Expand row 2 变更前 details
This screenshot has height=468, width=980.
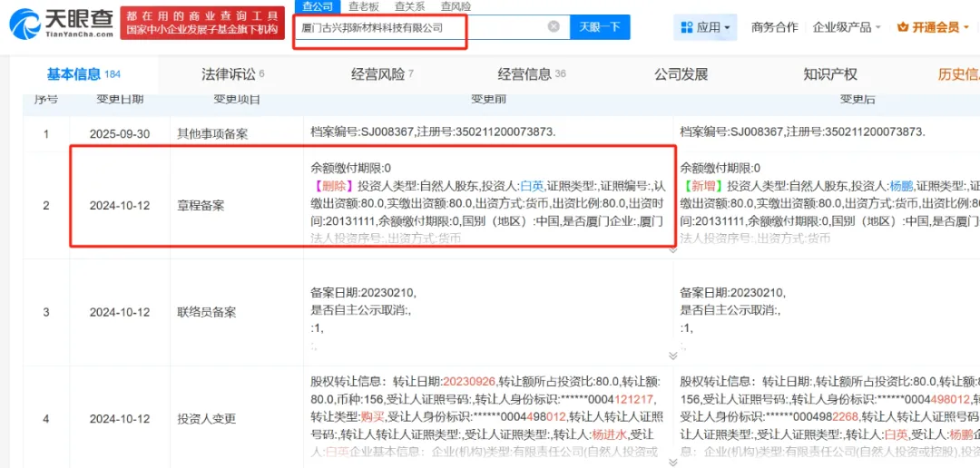pyautogui.click(x=672, y=247)
